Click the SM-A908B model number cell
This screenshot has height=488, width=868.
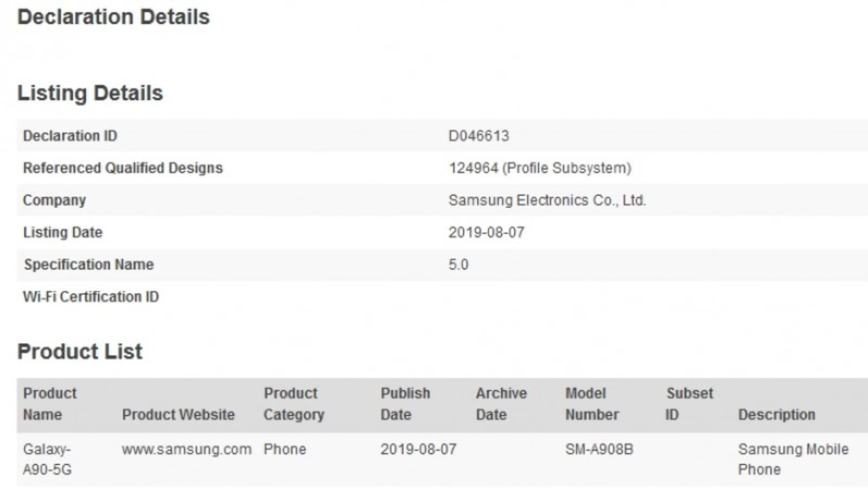coord(599,450)
